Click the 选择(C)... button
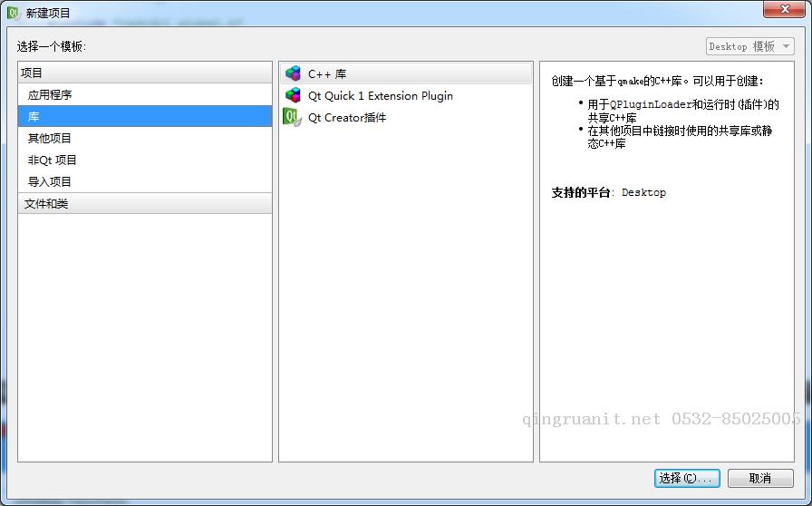The height and width of the screenshot is (506, 812). point(687,478)
